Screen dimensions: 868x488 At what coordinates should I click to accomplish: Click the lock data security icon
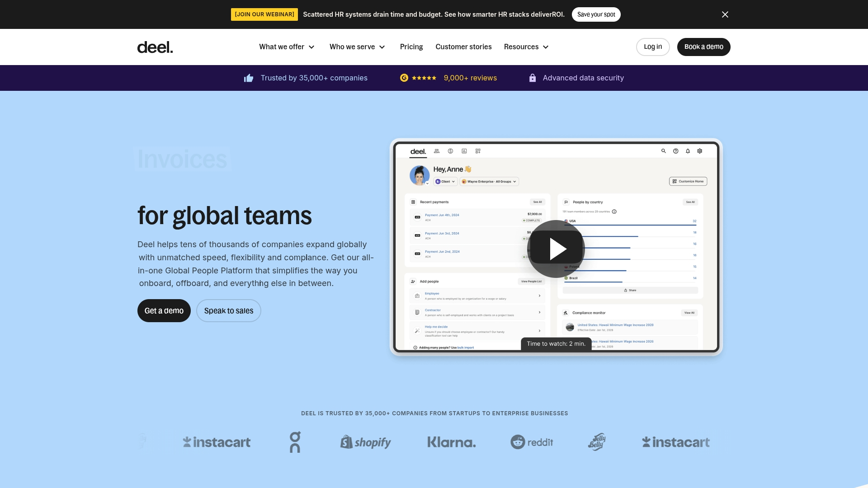click(x=533, y=78)
